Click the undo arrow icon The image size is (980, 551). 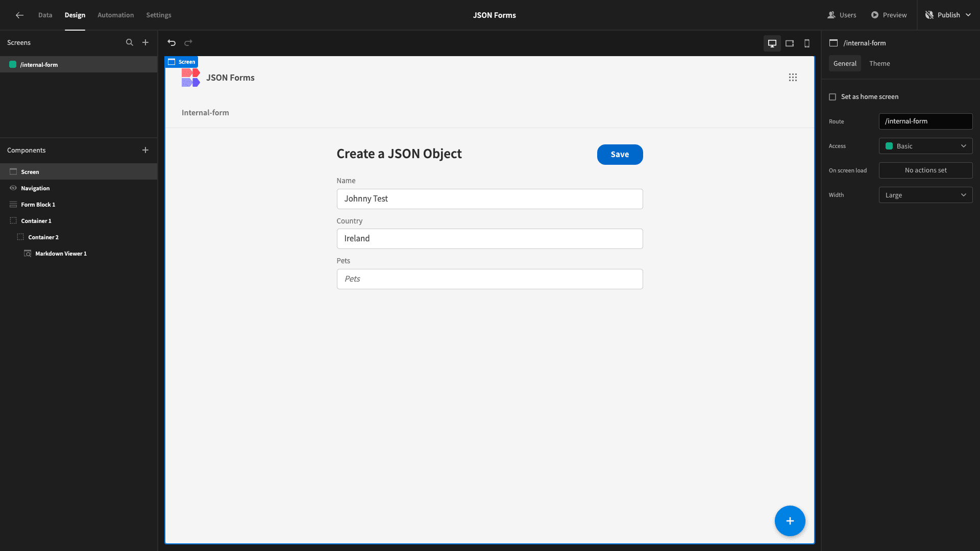click(173, 42)
